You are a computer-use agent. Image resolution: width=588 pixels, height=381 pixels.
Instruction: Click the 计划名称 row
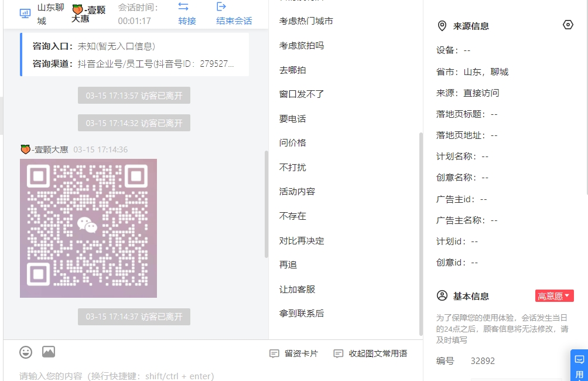(x=462, y=156)
